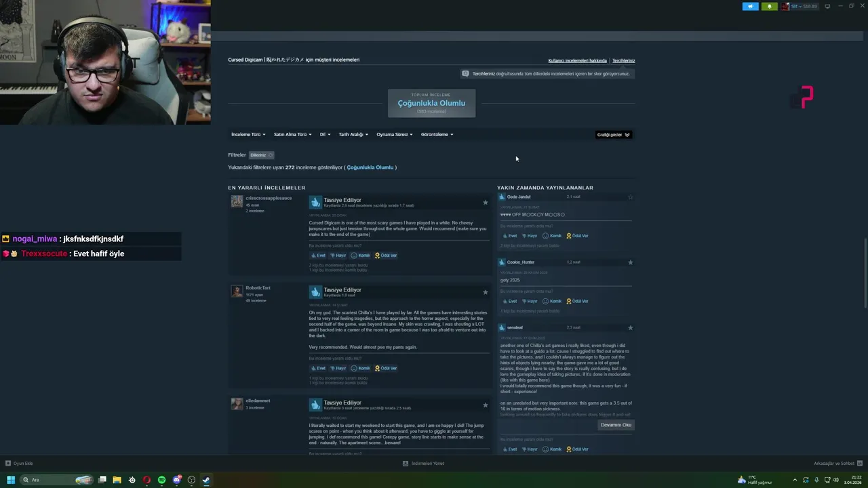868x488 pixels.
Task: Expand sensleaf review with Devamını Oku
Action: pyautogui.click(x=616, y=425)
